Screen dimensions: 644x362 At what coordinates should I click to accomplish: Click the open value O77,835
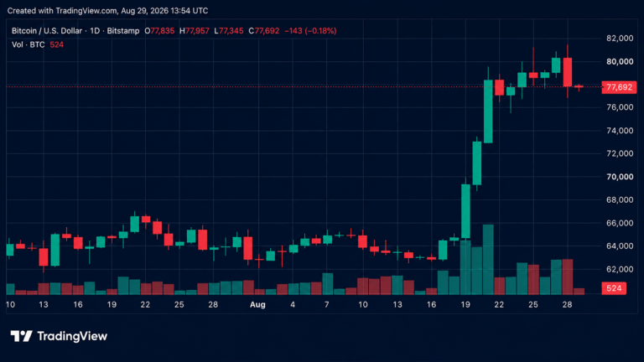[159, 31]
